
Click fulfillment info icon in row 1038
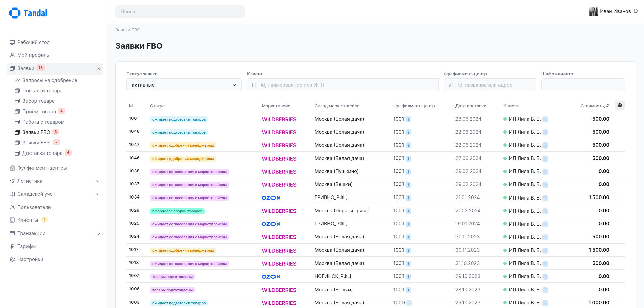[x=408, y=172]
